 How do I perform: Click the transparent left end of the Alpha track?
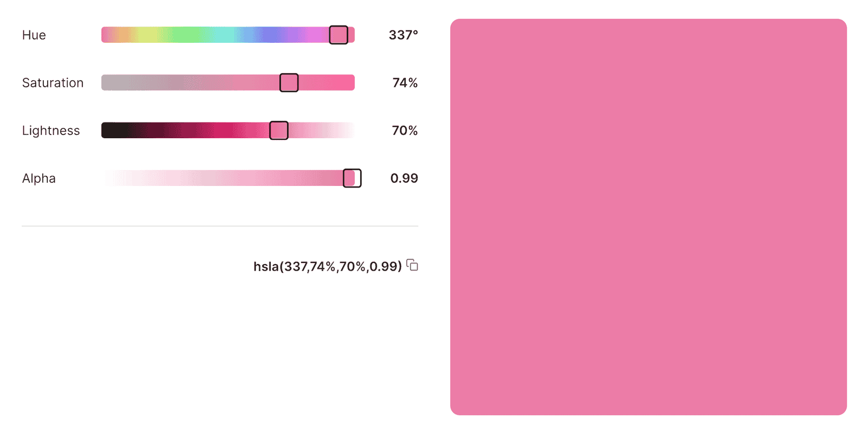(x=108, y=178)
